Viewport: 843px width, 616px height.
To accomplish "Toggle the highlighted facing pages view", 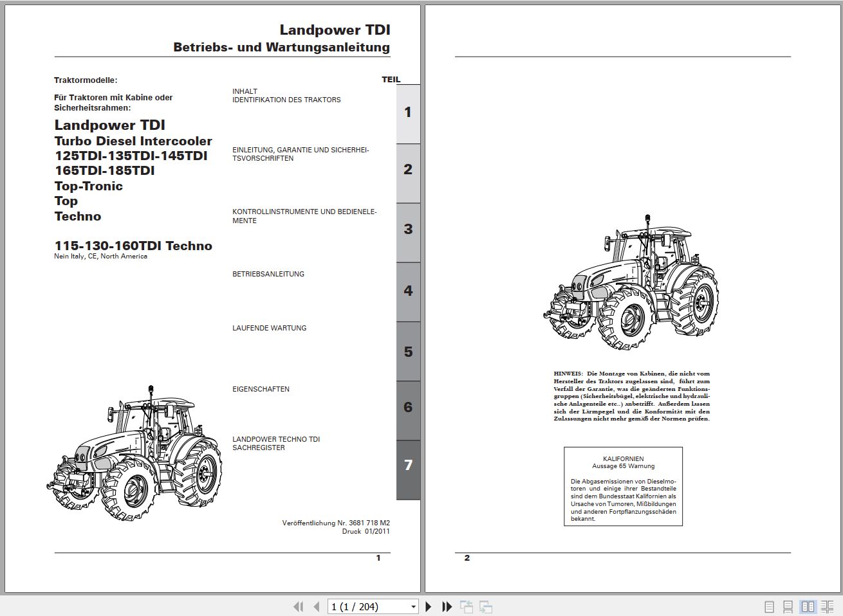I will 806,606.
